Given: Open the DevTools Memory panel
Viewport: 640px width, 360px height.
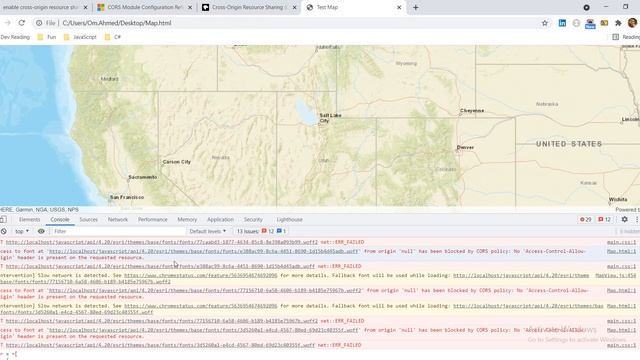Looking at the screenshot, I should pos(187,220).
